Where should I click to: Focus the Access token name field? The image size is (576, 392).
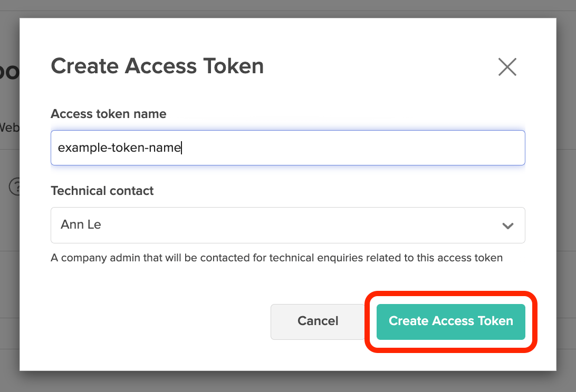point(287,148)
